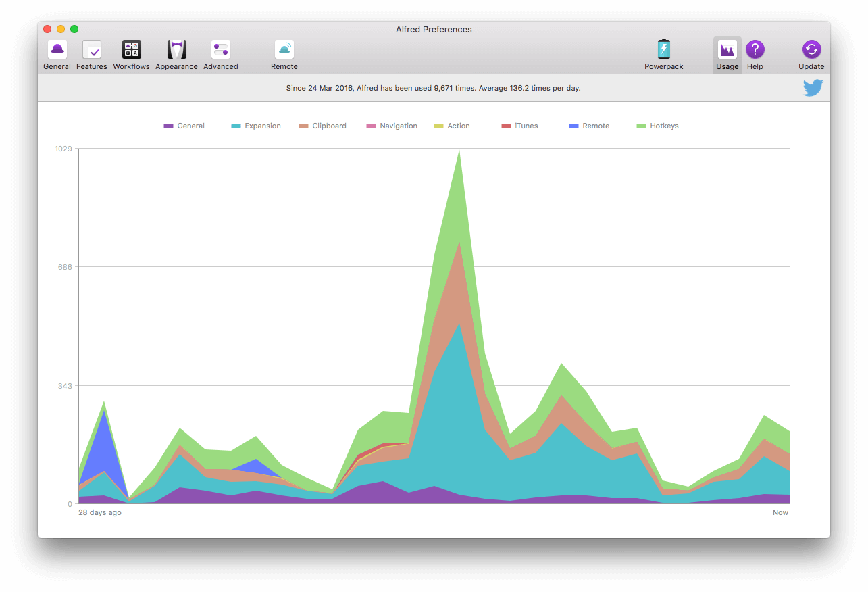Click the Usage statistics tab

727,55
